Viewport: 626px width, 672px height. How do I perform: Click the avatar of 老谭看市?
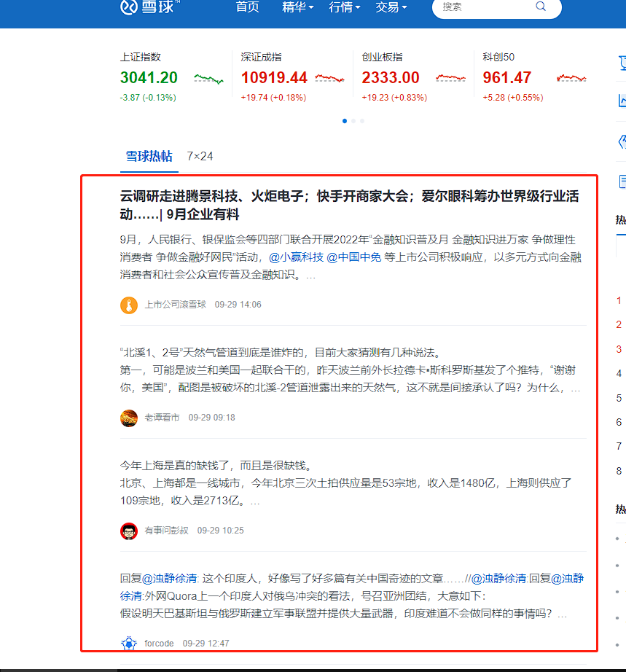click(x=129, y=417)
